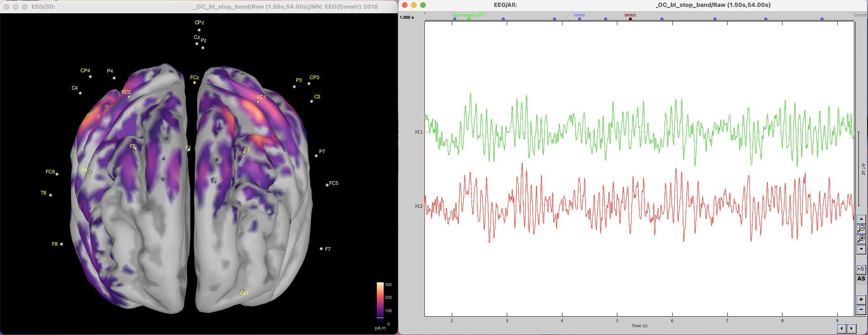Screen dimensions: 868x335
Task: Click the green Ojos cerrados event marker
Action: coord(469,18)
